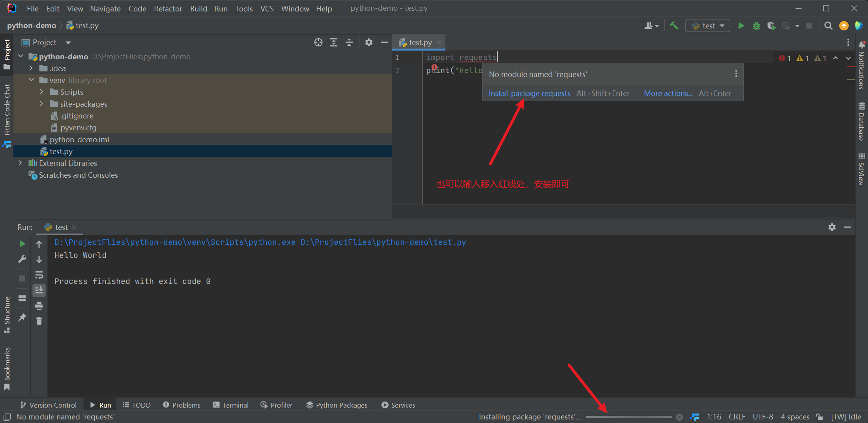
Task: Open the user account icon dropdown
Action: (651, 26)
